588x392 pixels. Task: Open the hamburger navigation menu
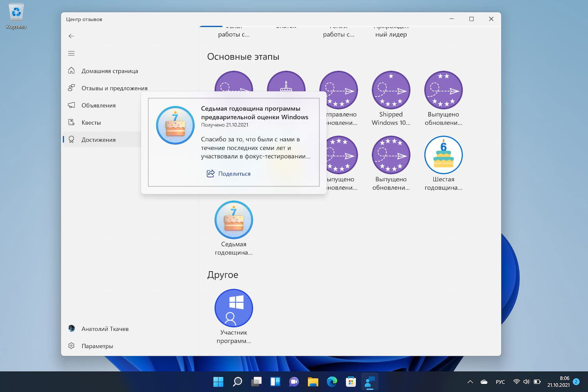[71, 53]
